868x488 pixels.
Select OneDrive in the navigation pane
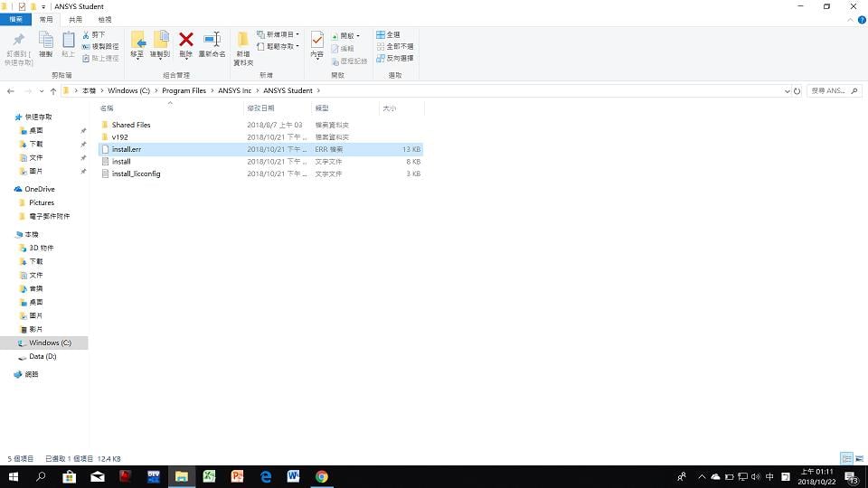(39, 189)
